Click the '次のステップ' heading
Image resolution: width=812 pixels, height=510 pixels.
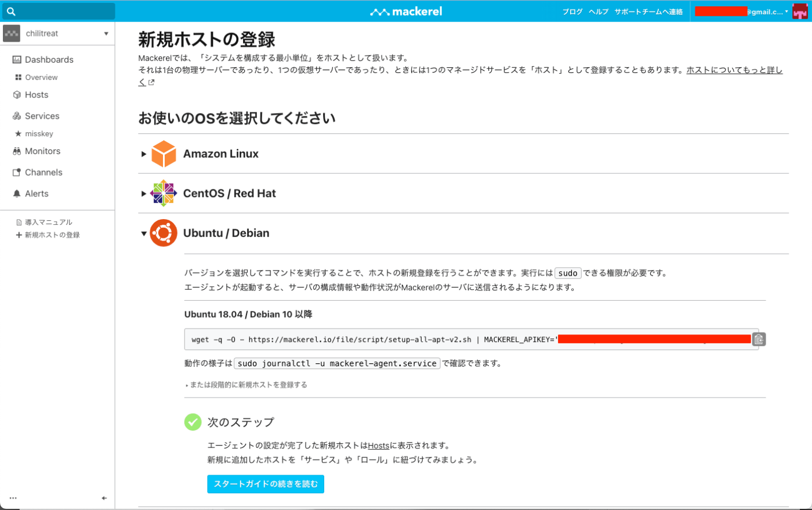(x=241, y=422)
